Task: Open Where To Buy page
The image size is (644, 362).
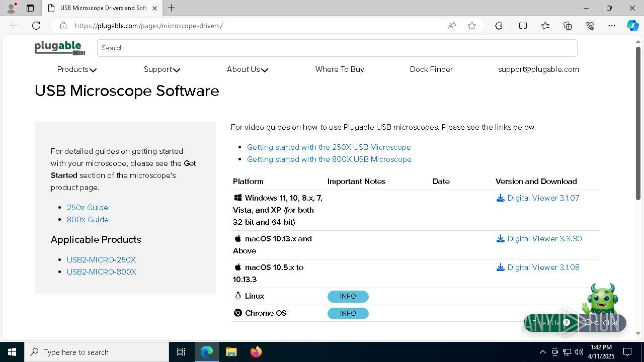Action: pyautogui.click(x=340, y=69)
